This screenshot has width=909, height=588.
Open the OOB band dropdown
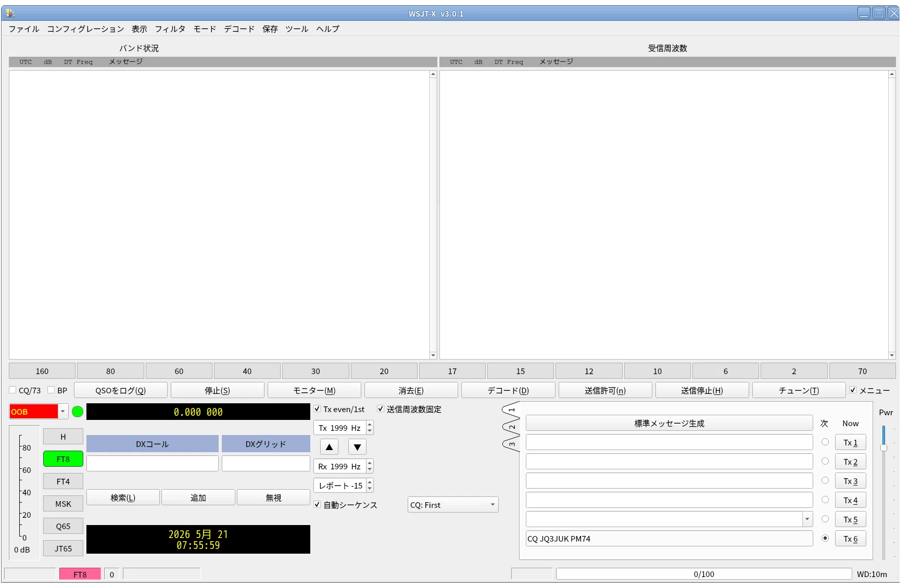[63, 412]
